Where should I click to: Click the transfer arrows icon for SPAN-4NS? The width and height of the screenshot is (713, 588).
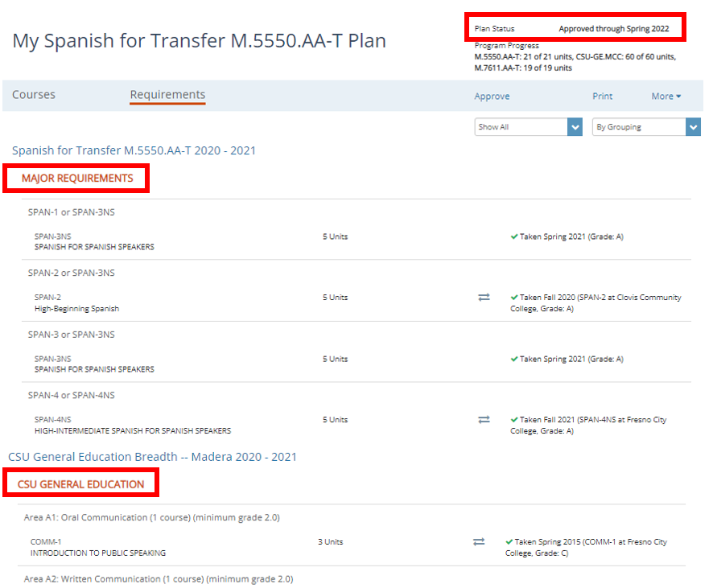[484, 420]
